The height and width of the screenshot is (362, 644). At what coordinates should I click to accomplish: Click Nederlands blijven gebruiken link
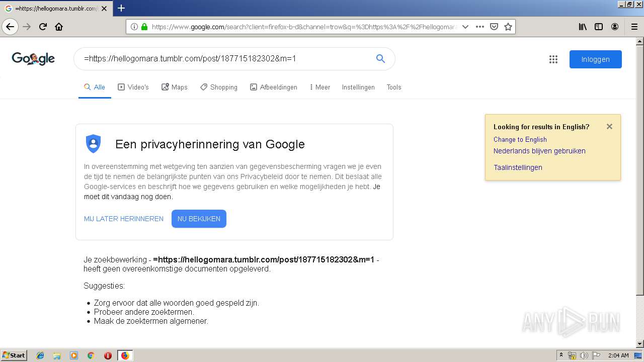[539, 151]
